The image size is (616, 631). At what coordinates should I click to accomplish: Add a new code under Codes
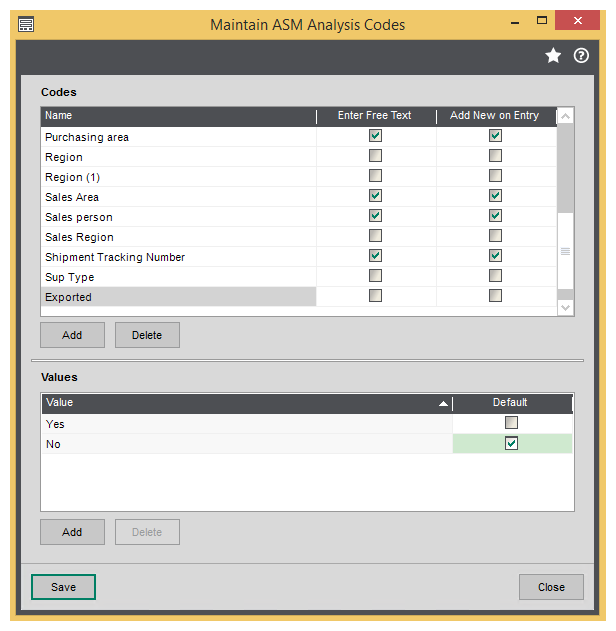pos(72,335)
